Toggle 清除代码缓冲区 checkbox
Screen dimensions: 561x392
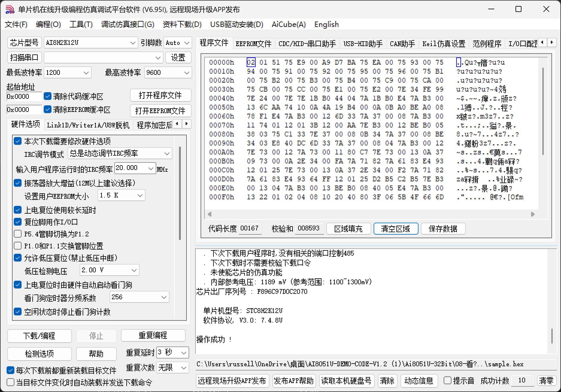tap(47, 96)
